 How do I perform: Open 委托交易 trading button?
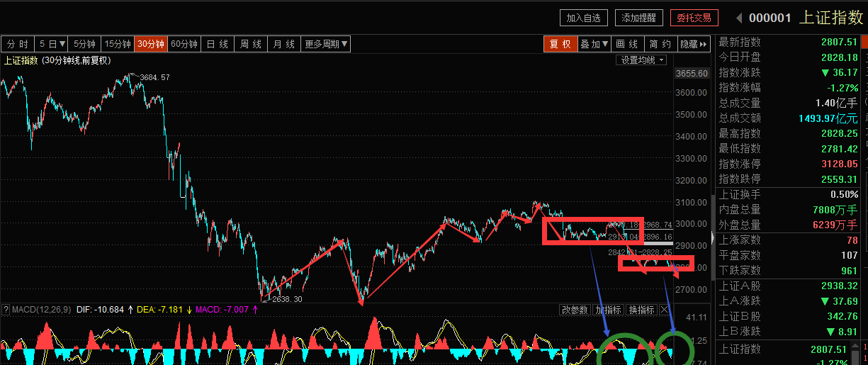tap(694, 18)
